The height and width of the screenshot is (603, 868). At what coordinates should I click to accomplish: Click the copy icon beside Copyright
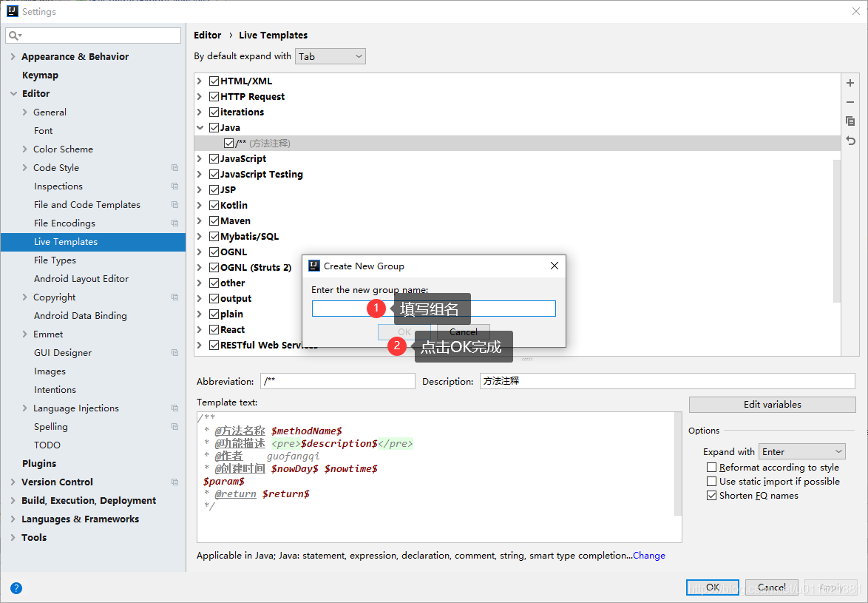point(175,297)
